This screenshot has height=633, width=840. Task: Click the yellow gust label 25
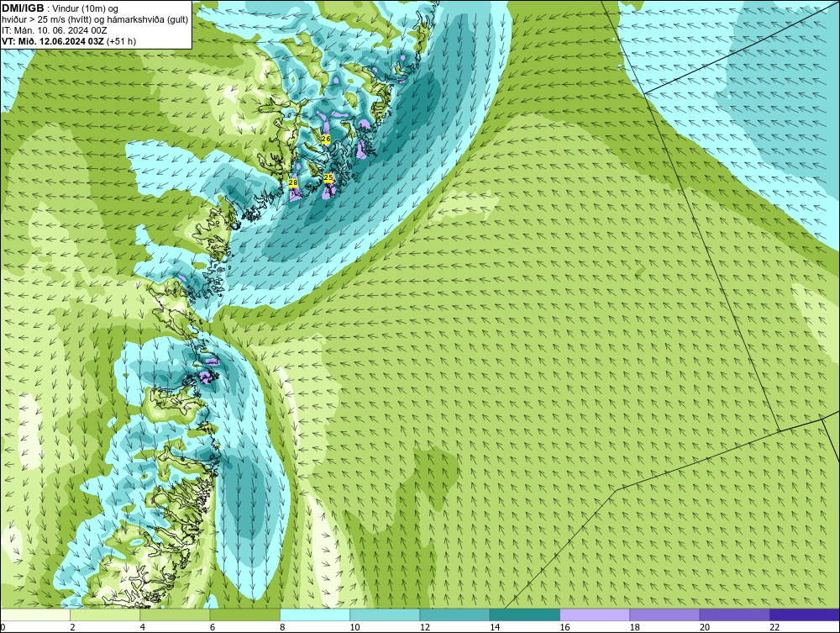(x=328, y=177)
